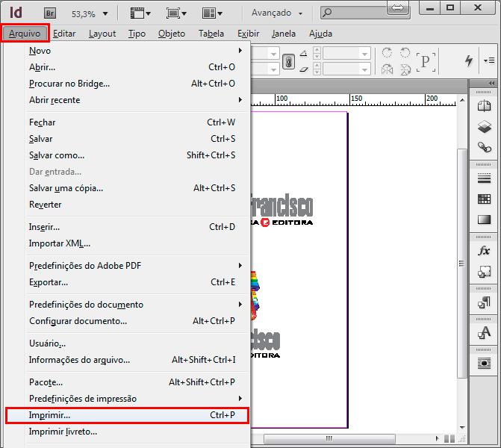The image size is (501, 448).
Task: Open the Tabela menu
Action: [x=211, y=34]
